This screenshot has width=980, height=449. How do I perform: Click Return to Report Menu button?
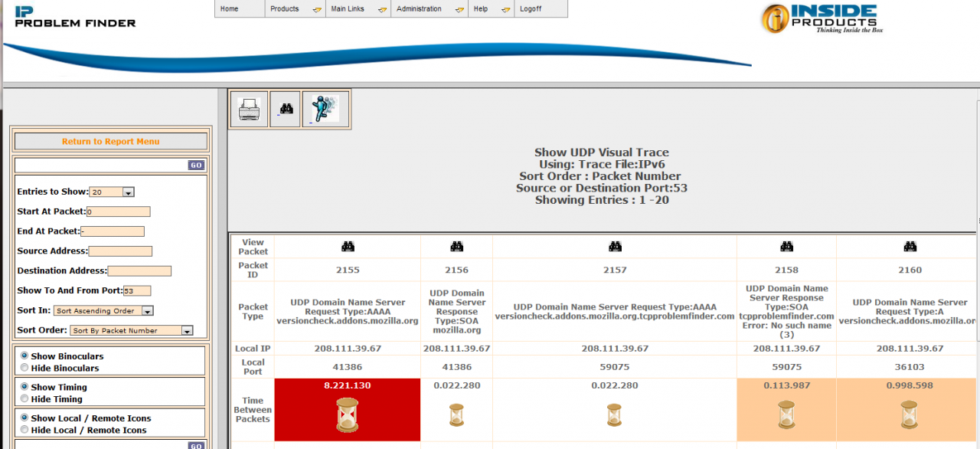click(111, 142)
